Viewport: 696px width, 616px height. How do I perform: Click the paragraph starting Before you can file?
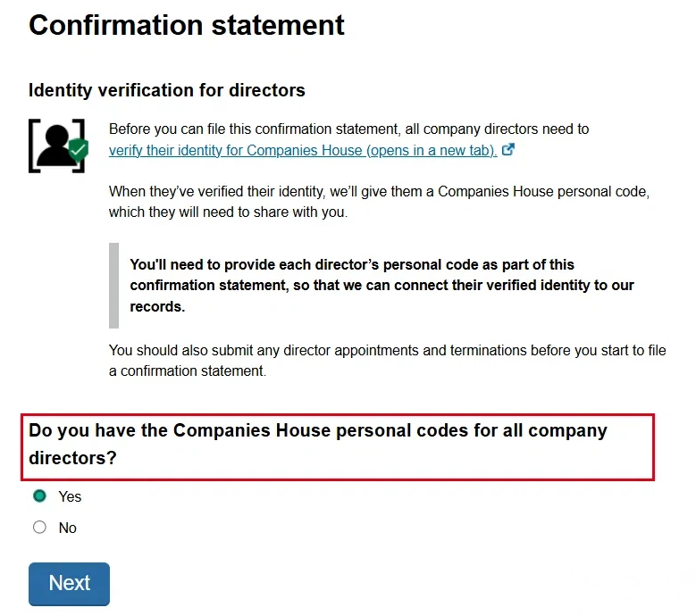coord(348,129)
